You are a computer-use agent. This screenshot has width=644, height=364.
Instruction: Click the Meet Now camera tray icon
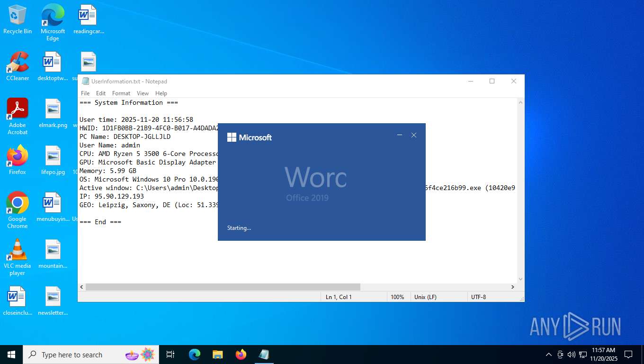click(x=560, y=355)
